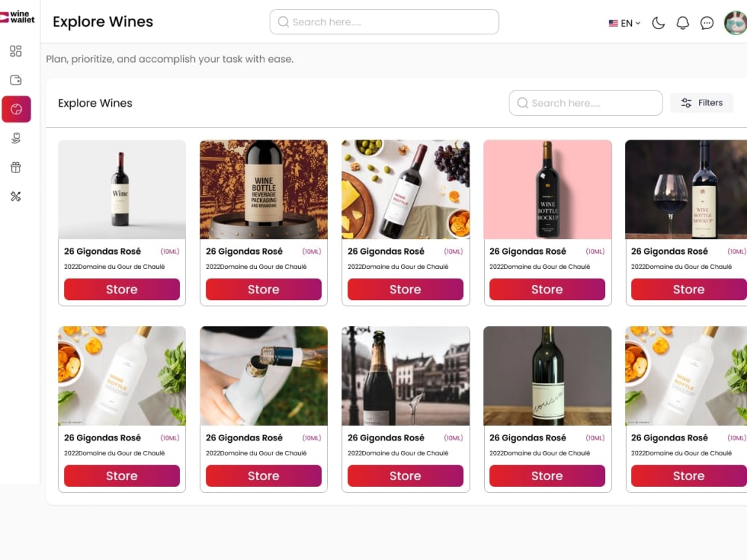Open notifications bell icon
Image resolution: width=747 pixels, height=560 pixels.
683,22
